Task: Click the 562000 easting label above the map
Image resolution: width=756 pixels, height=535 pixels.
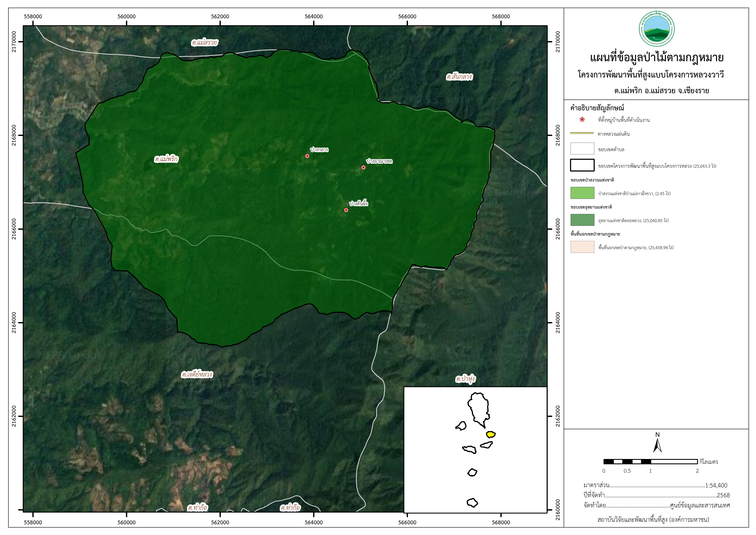Action: pos(220,16)
